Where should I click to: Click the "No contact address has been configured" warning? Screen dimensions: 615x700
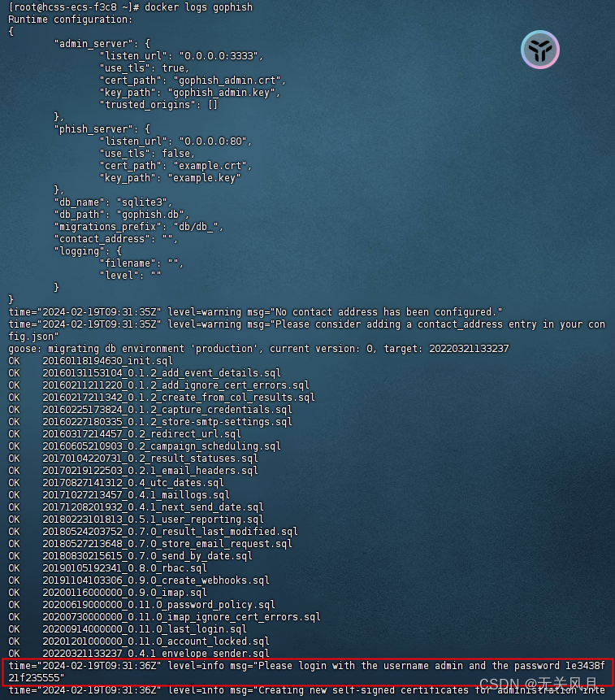tap(255, 312)
